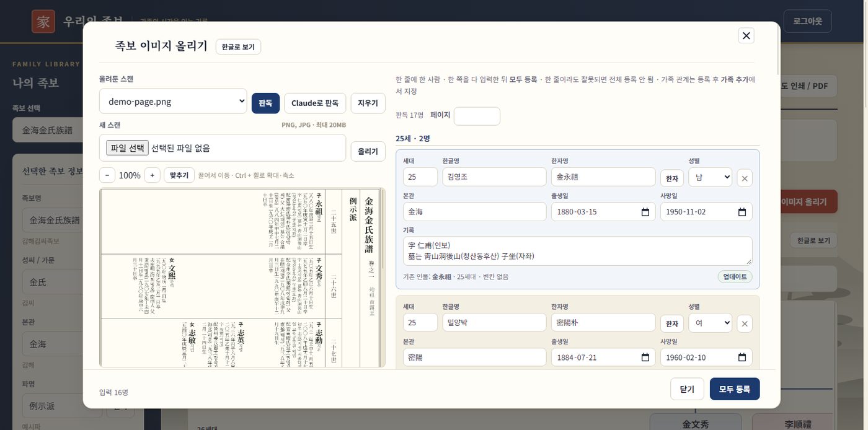Open calendar picker for 1950-11-02 death date
Viewport: 868px width, 430px height.
(742, 212)
